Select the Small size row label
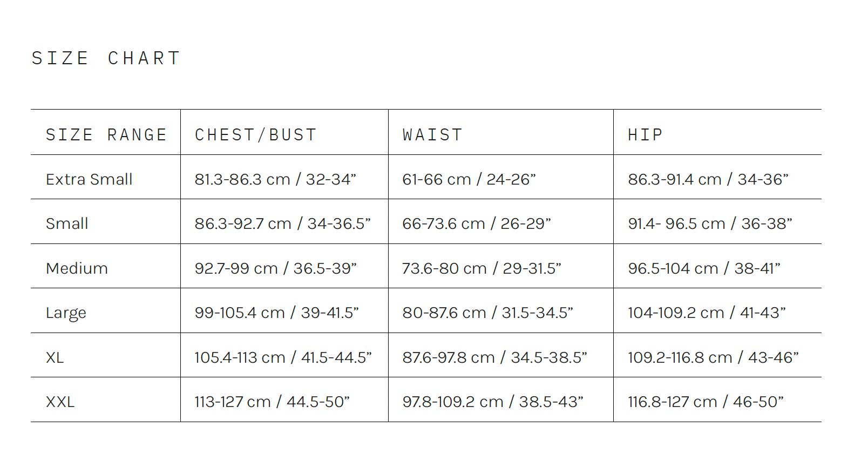 pyautogui.click(x=67, y=223)
